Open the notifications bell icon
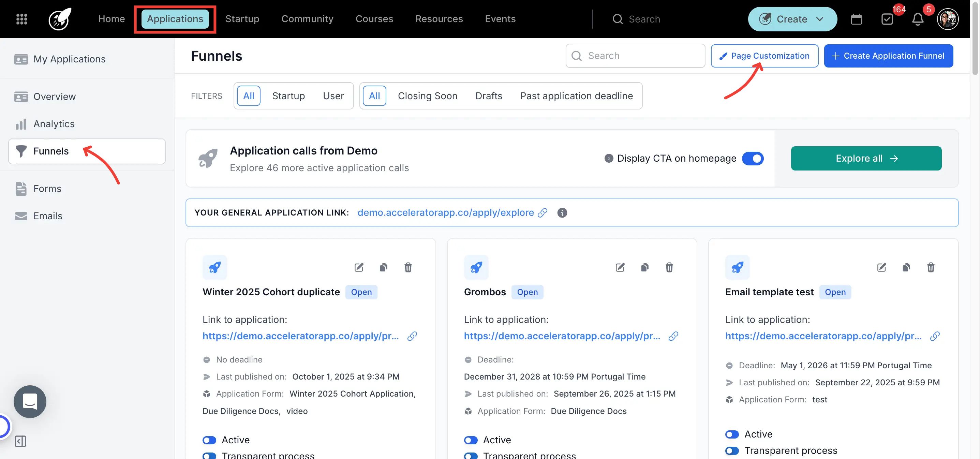The width and height of the screenshot is (980, 459). pos(917,19)
